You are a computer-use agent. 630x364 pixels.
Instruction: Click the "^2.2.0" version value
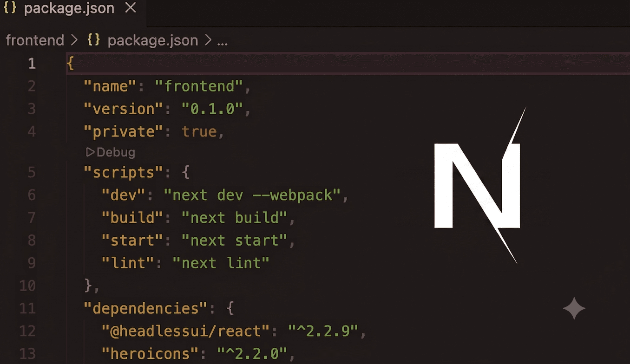tap(252, 354)
